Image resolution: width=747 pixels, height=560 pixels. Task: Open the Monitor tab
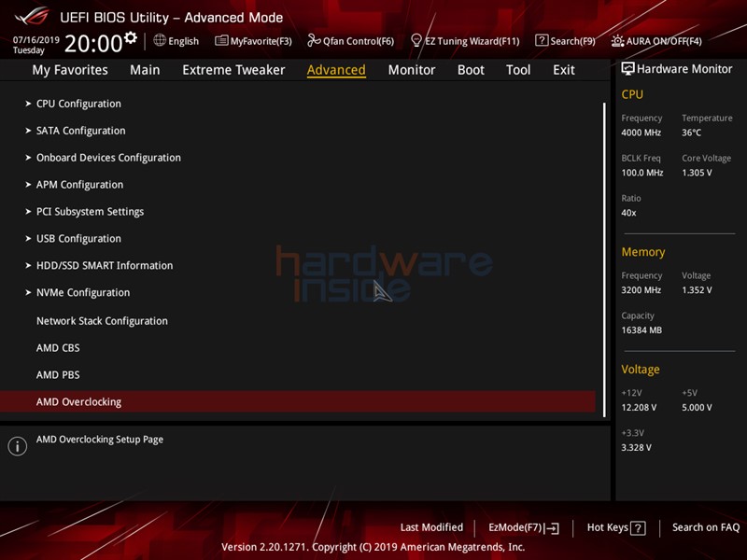(412, 70)
